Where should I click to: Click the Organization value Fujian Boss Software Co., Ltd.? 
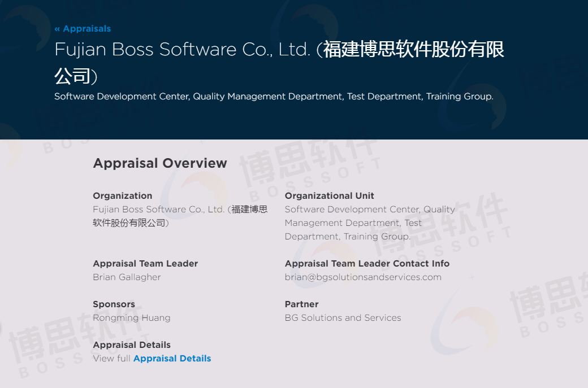coord(180,216)
